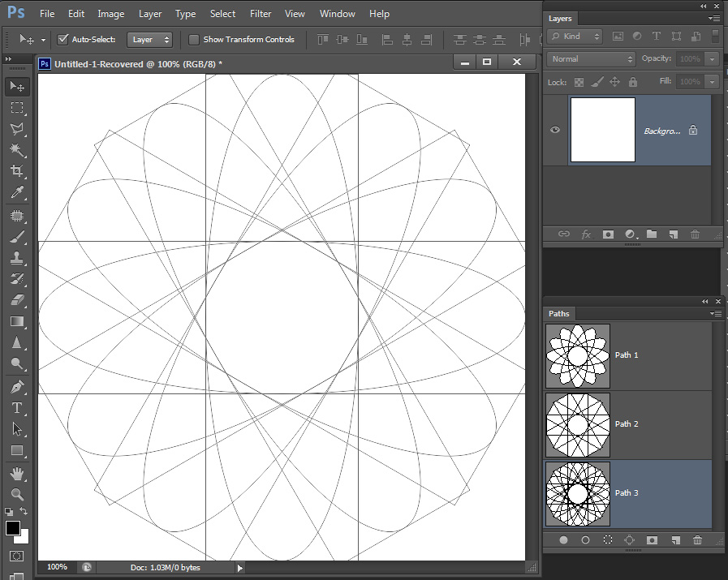
Task: Enable Show Transform Controls checkbox
Action: [x=193, y=39]
